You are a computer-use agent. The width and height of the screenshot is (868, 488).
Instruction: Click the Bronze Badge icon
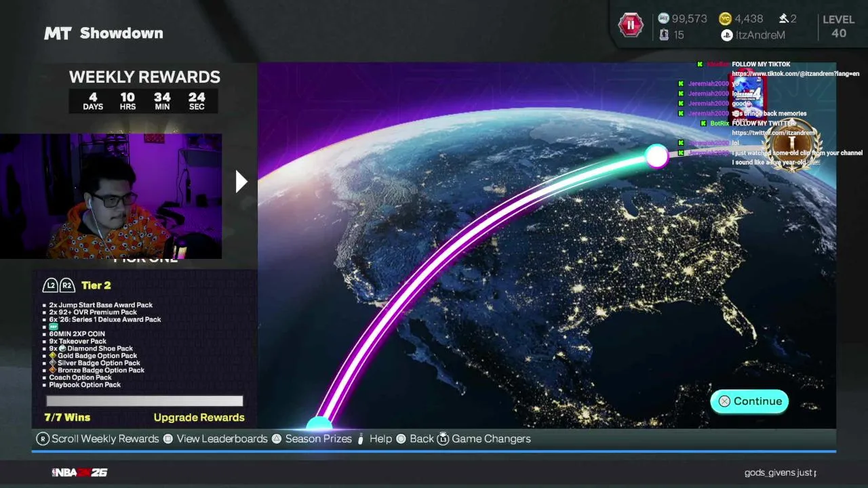coord(52,371)
